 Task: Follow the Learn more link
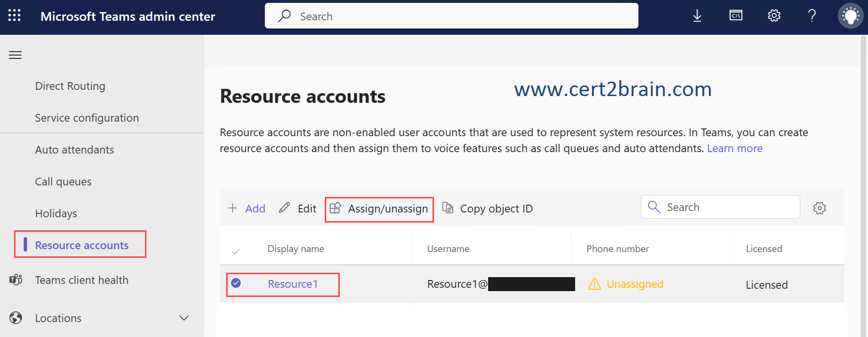[x=734, y=148]
